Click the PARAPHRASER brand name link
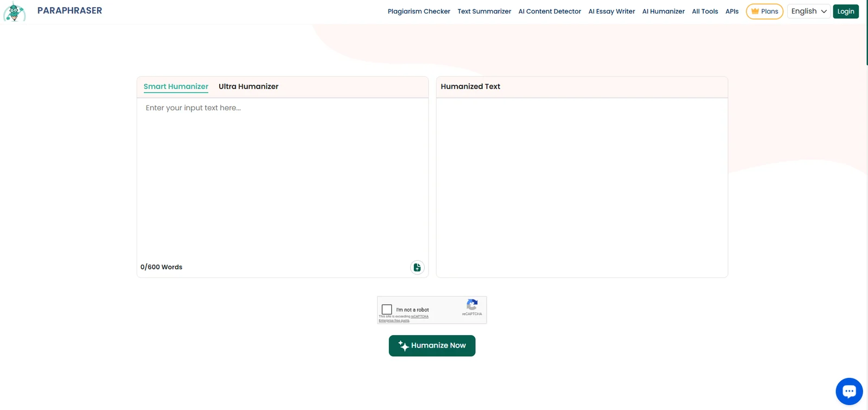 (69, 11)
